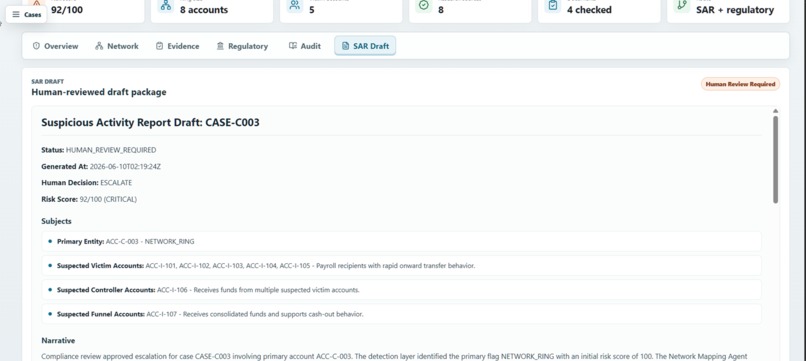
Task: Click the SAR + regulatory card text
Action: point(735,10)
